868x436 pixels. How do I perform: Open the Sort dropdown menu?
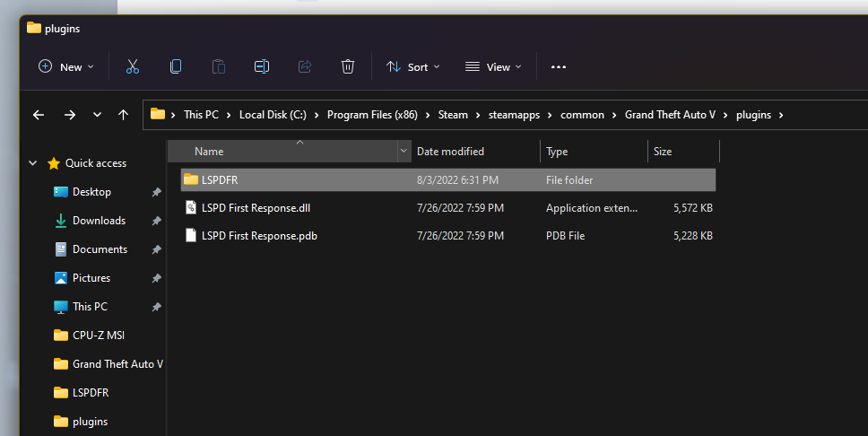[413, 67]
